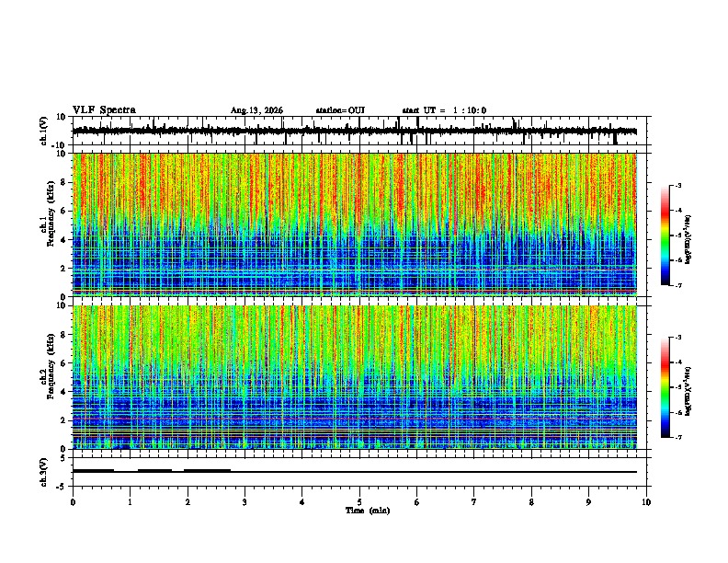Click the 'VLF Spectra' title text
The height and width of the screenshot is (563, 728).
[104, 110]
